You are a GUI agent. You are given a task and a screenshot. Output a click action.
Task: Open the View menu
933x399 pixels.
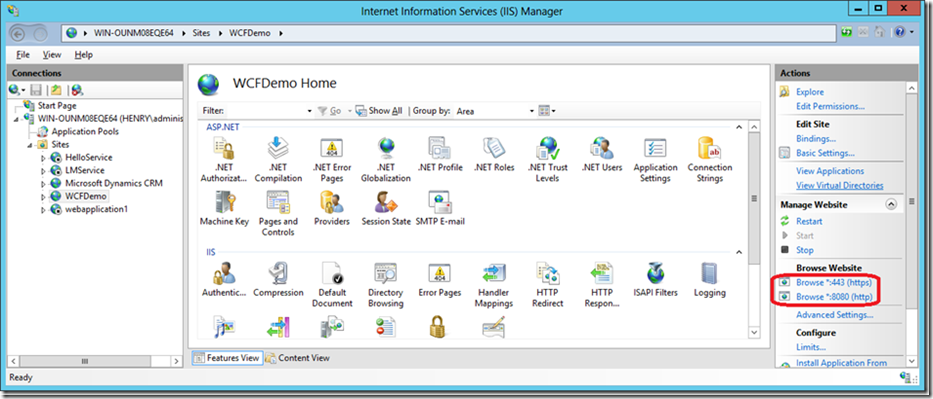coord(52,54)
